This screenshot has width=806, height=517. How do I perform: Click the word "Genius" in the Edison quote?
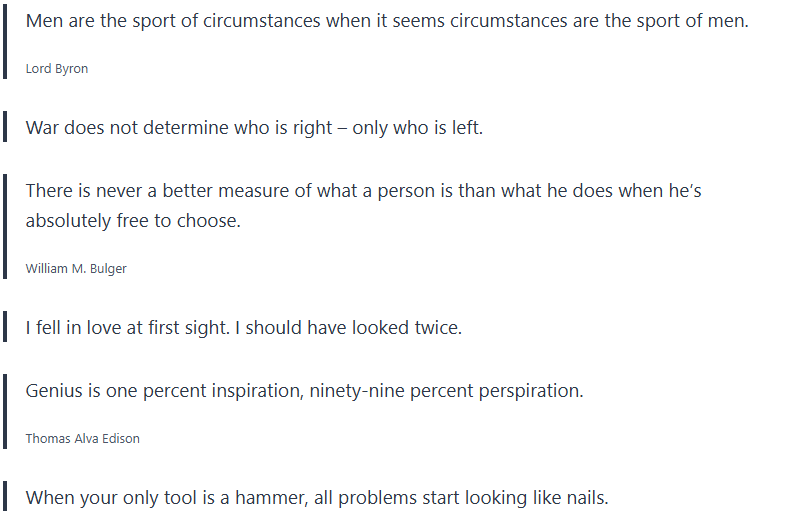54,390
